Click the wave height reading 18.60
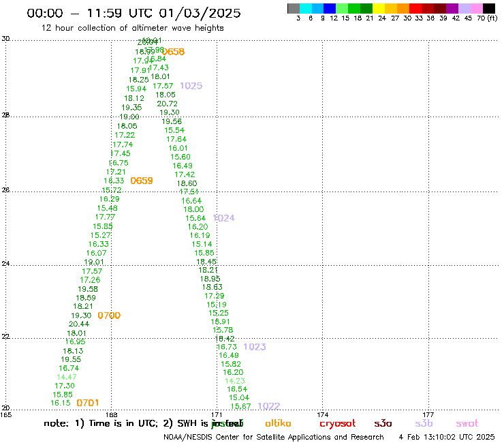The height and width of the screenshot is (443, 504). [187, 183]
